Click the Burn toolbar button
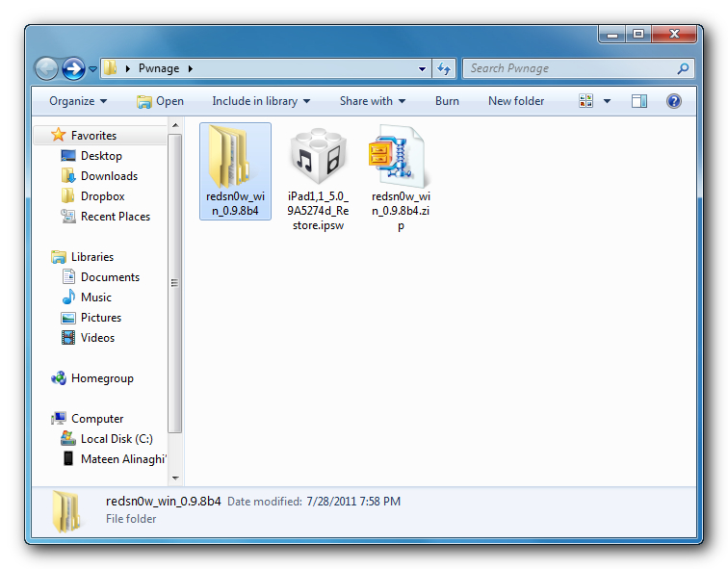Viewport: 728px width, 569px height. coord(447,101)
